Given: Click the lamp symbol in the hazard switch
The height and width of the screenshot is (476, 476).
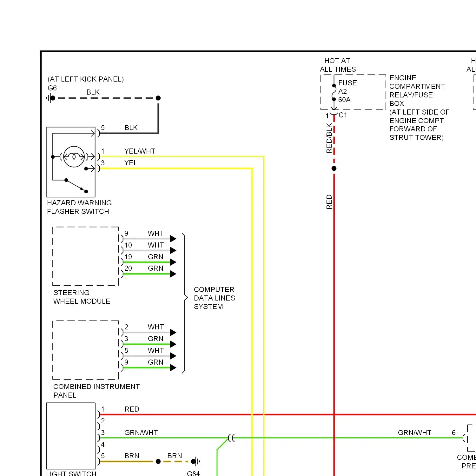Looking at the screenshot, I should (74, 156).
